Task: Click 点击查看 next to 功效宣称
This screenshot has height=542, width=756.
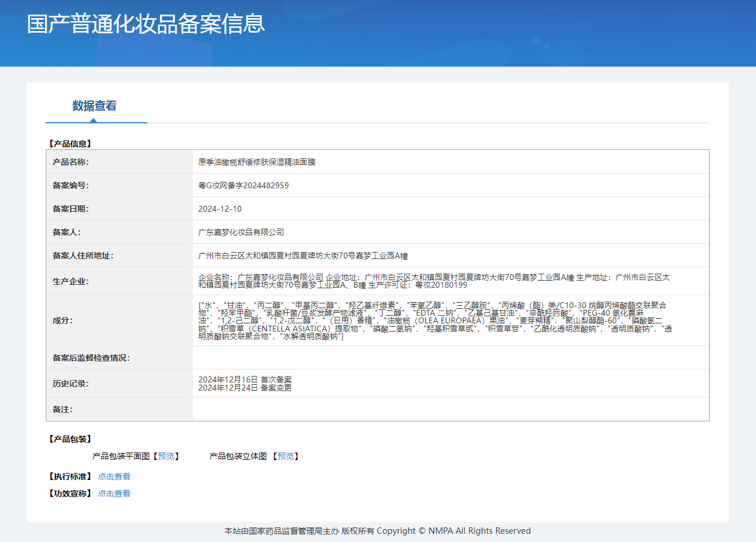Action: [x=114, y=493]
